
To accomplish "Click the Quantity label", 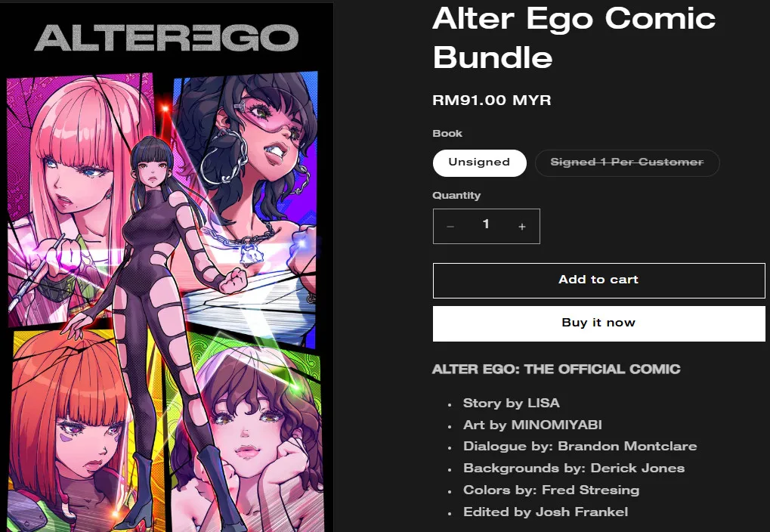I will click(456, 195).
